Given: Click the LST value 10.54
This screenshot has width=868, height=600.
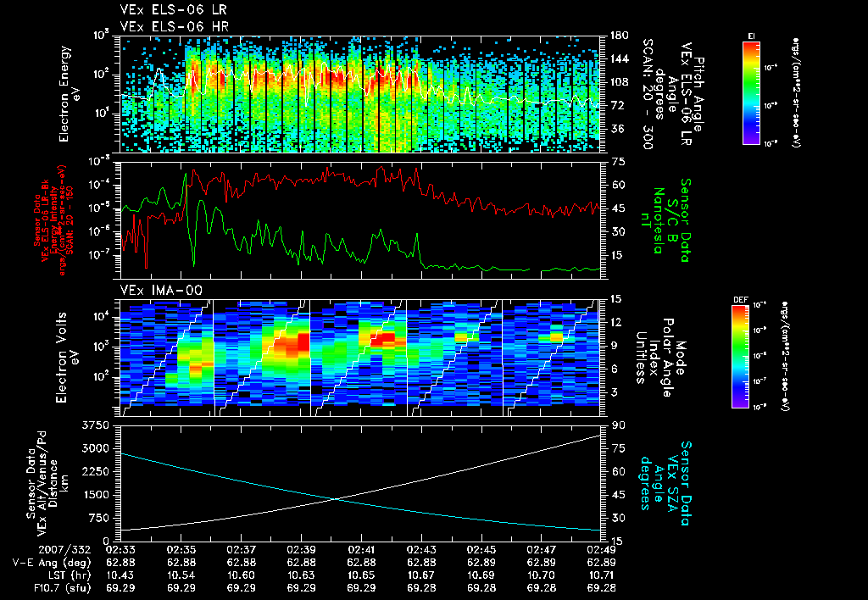Looking at the screenshot, I should (181, 575).
